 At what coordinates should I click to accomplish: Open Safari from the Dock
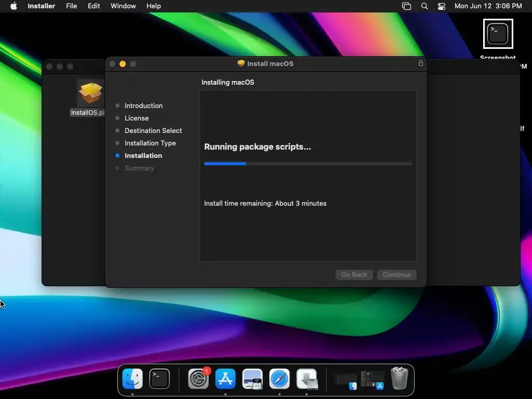click(280, 379)
